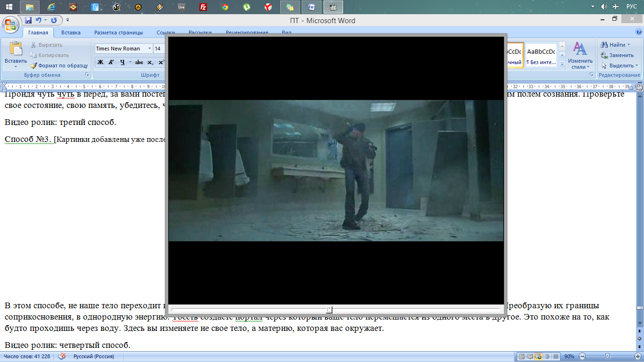Switch to Print Layout view
Image resolution: width=644 pixels, height=362 pixels.
(x=522, y=356)
